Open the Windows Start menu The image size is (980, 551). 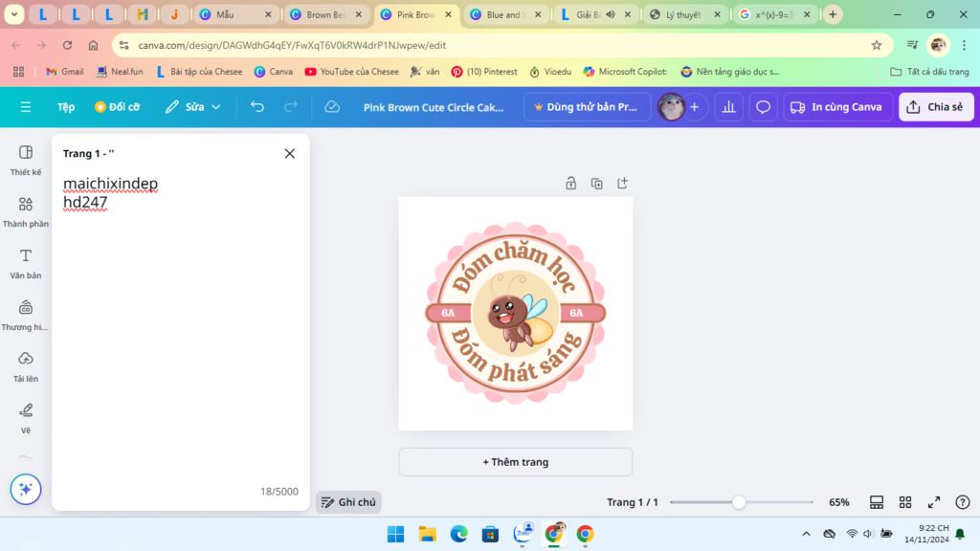(x=395, y=534)
